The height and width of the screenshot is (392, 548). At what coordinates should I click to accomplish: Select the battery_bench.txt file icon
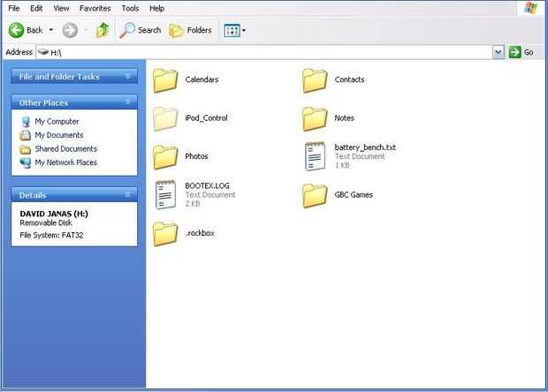tap(315, 156)
